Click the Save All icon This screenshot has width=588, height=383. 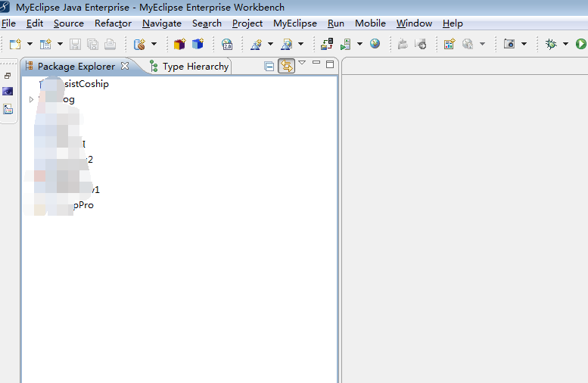tap(92, 44)
